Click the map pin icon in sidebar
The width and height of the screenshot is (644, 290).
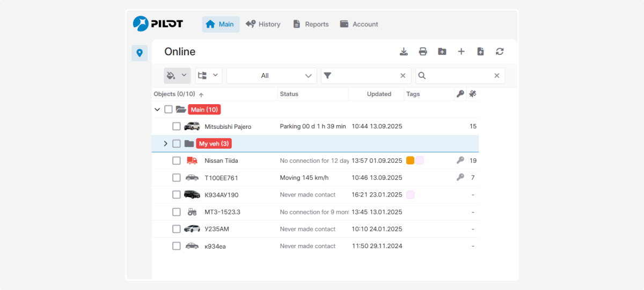[140, 53]
